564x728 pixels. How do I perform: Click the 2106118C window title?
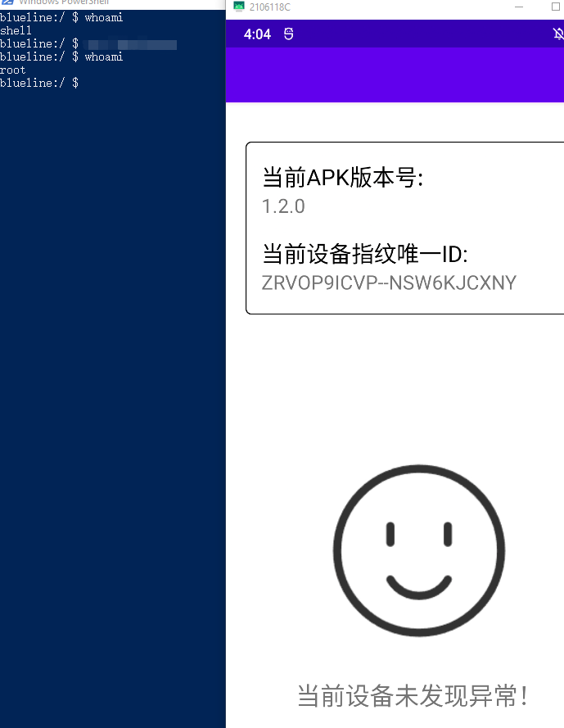(269, 7)
